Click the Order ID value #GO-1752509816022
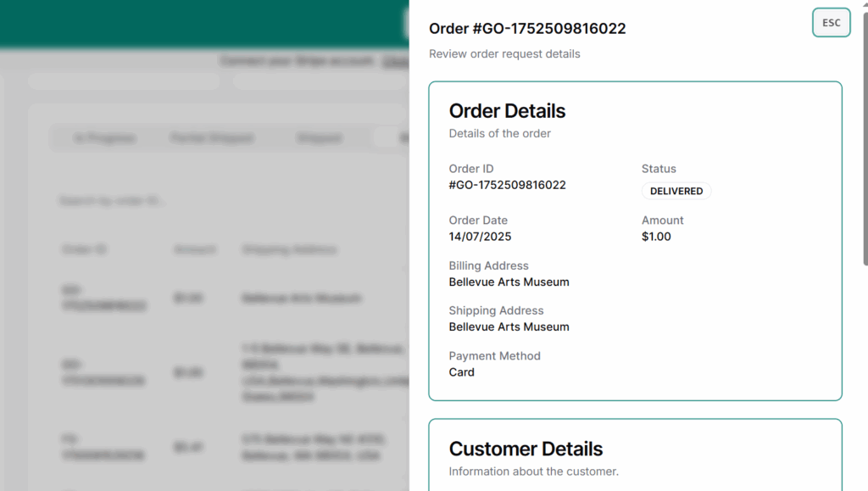This screenshot has height=491, width=868. [507, 185]
